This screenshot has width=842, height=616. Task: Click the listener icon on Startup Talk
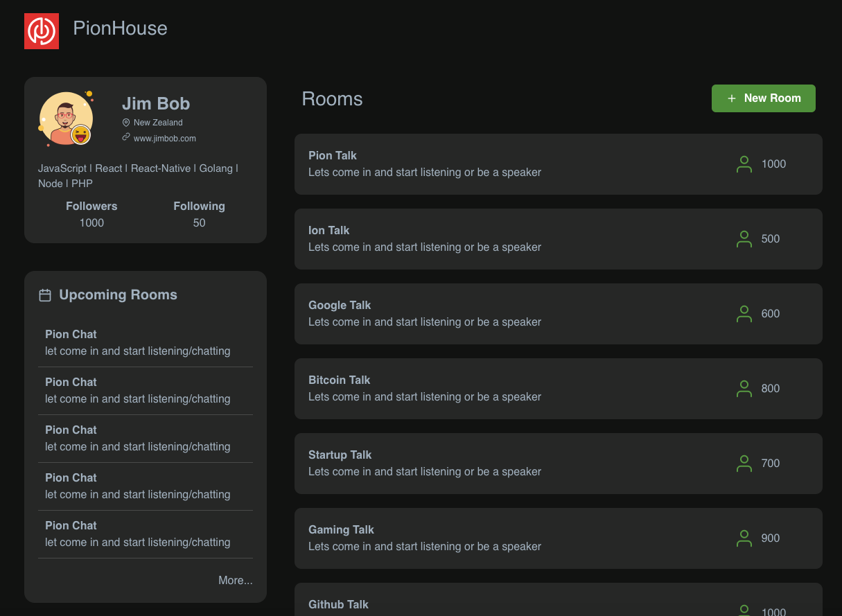click(744, 464)
